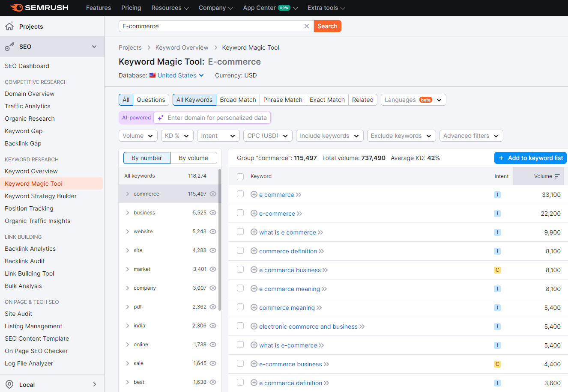The width and height of the screenshot is (568, 392).
Task: Clear the E-commerce search field
Action: click(307, 26)
